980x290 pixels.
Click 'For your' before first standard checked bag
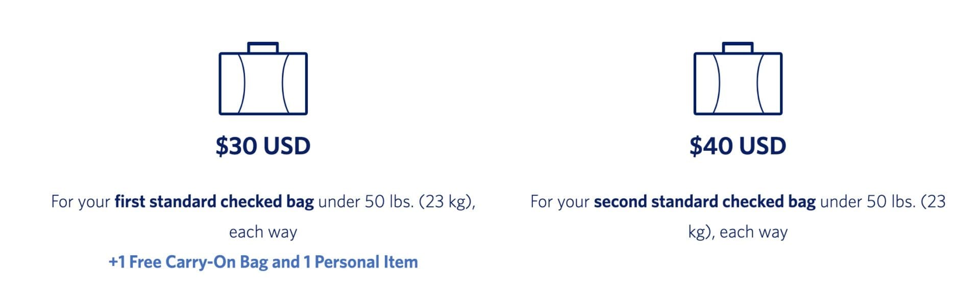pyautogui.click(x=80, y=202)
